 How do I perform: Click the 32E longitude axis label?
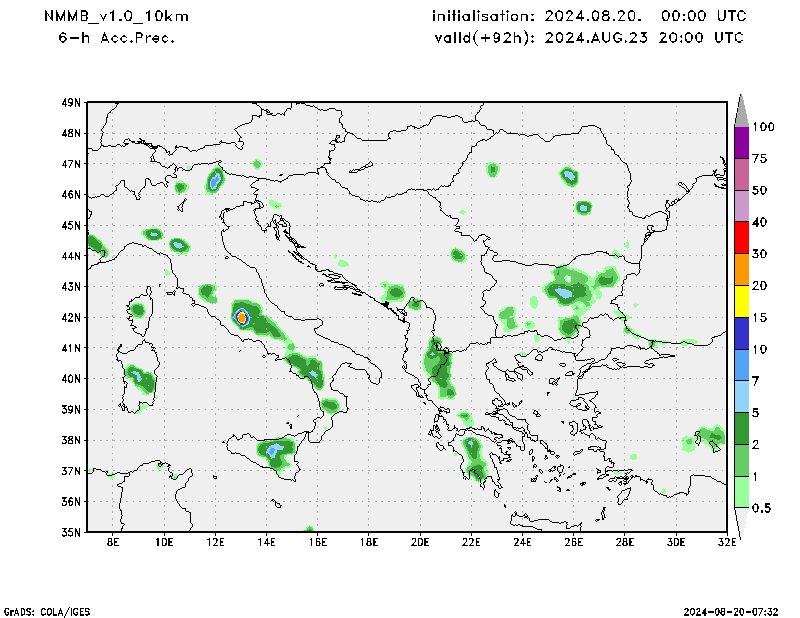(727, 542)
